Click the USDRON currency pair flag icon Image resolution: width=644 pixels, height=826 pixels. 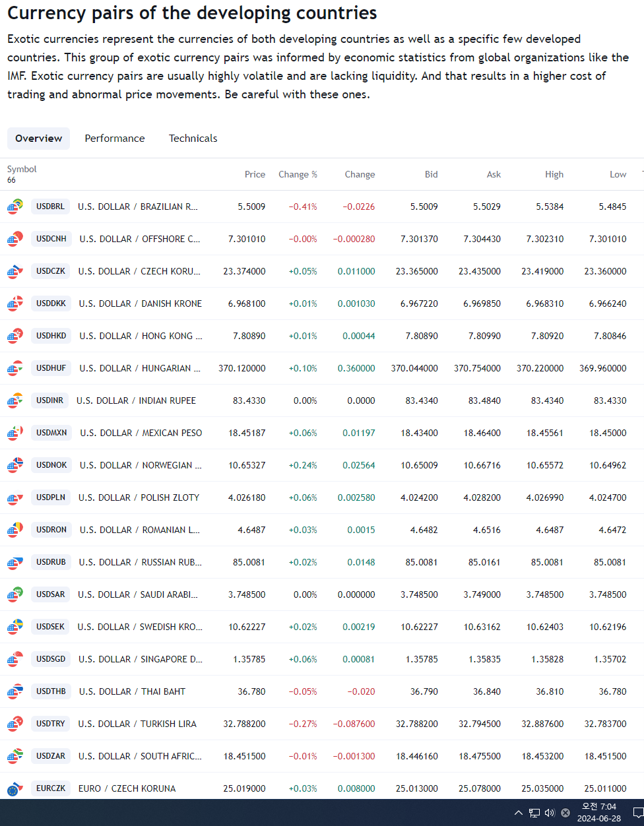15,530
